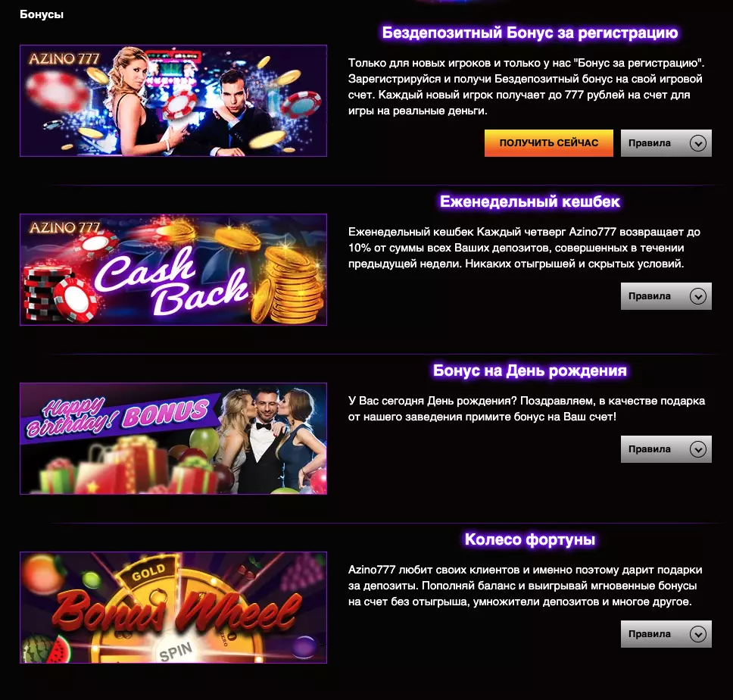Click the AZINO 777 logo on the cashback banner
Image resolution: width=733 pixels, height=700 pixels.
pyautogui.click(x=64, y=228)
